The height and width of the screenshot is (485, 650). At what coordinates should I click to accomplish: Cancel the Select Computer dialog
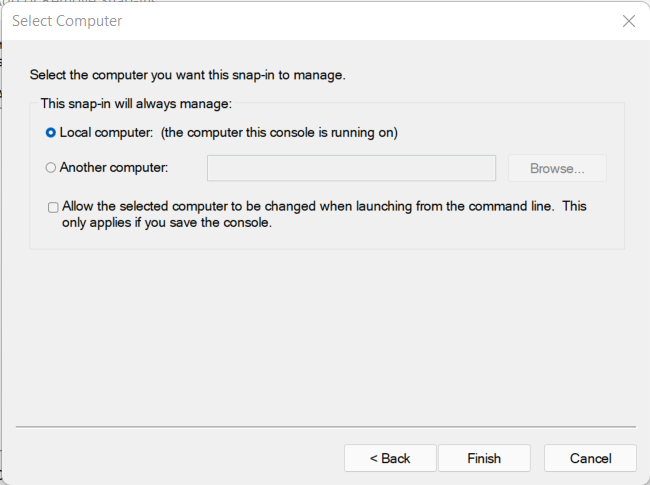(590, 458)
